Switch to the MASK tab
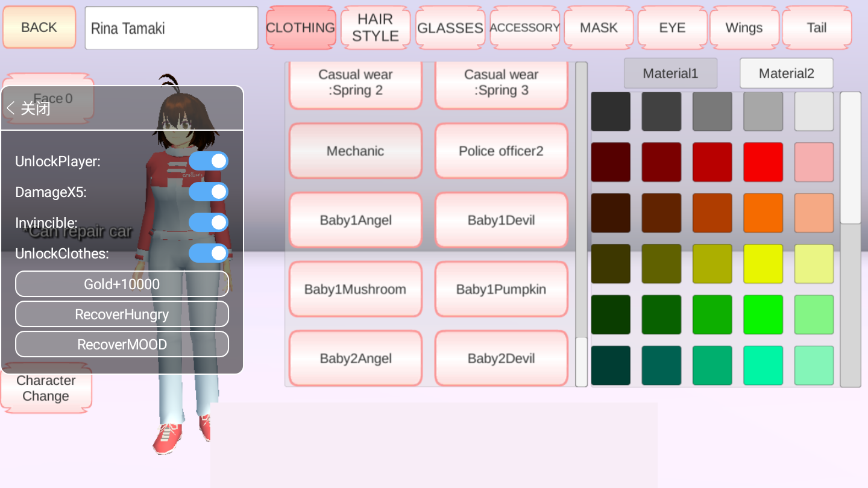 coord(599,28)
